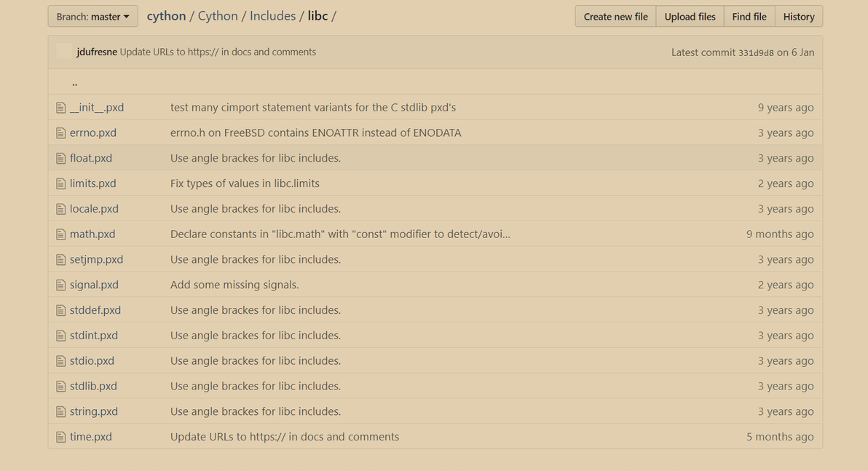Image resolution: width=868 pixels, height=471 pixels.
Task: Go to the cython repository root link
Action: (166, 16)
